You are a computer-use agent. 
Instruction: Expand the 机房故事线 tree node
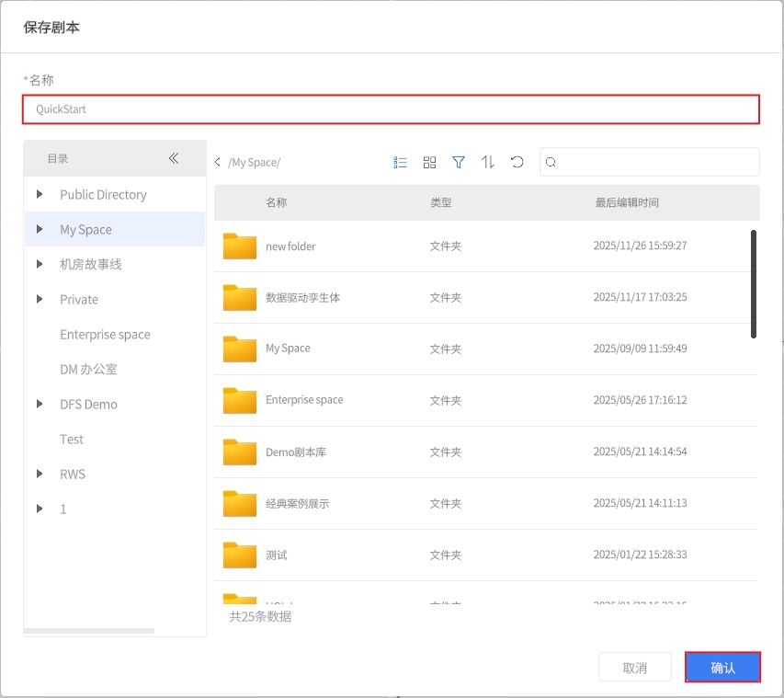(x=40, y=264)
